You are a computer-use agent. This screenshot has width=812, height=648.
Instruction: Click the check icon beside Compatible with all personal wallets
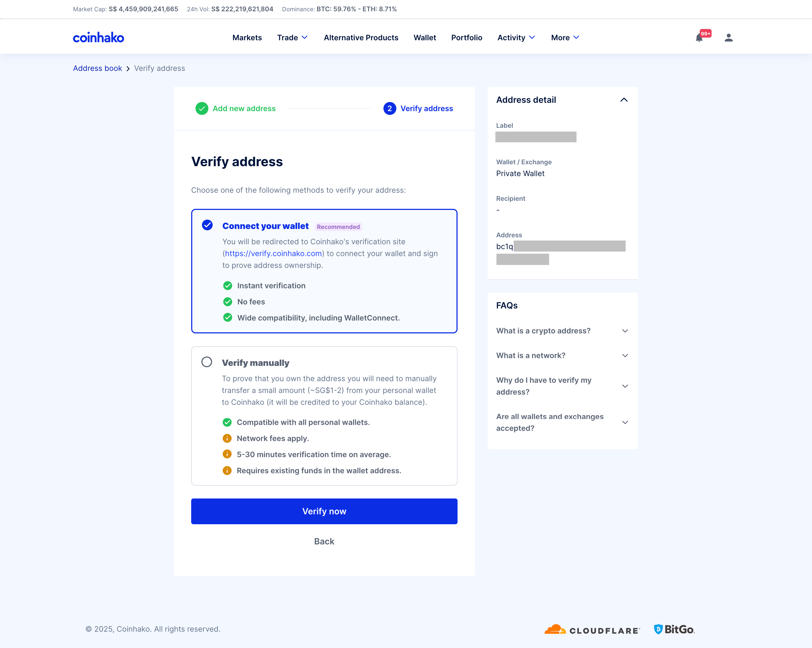coord(227,423)
